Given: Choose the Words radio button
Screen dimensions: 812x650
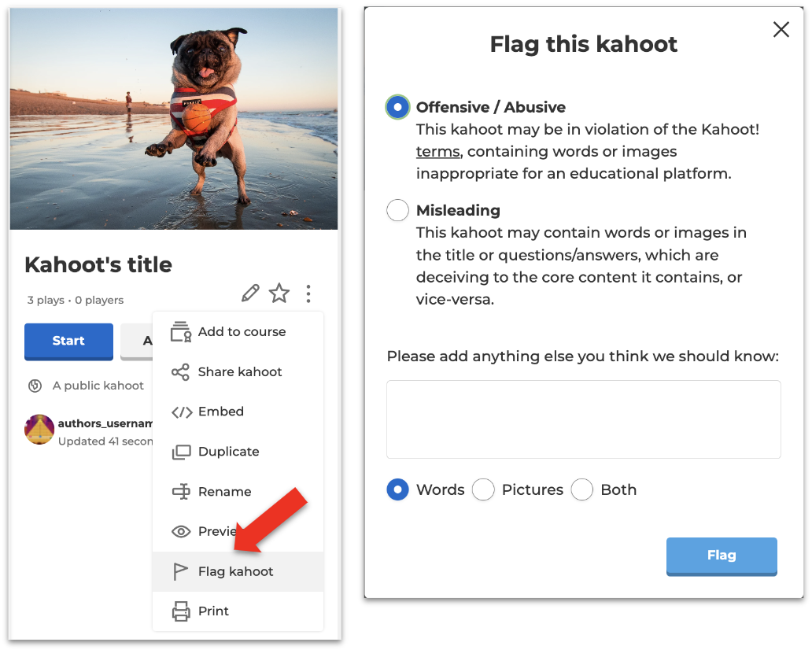Looking at the screenshot, I should tap(398, 489).
